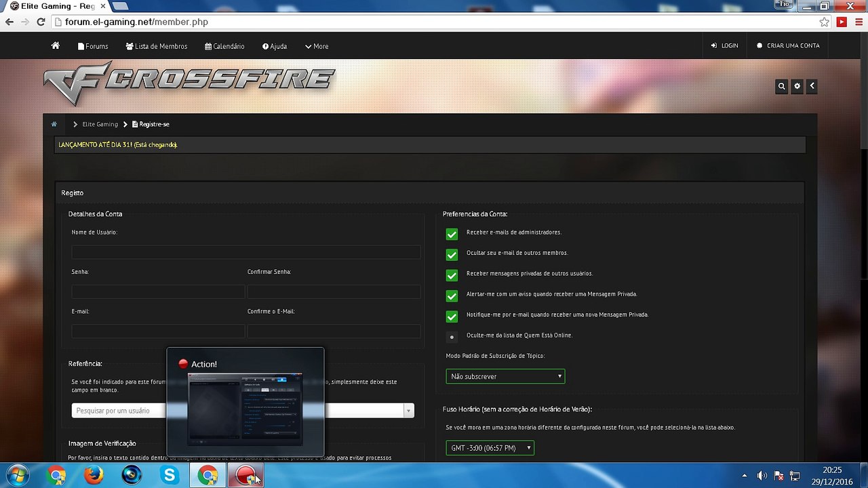Reload the page with the refresh icon

tap(41, 22)
